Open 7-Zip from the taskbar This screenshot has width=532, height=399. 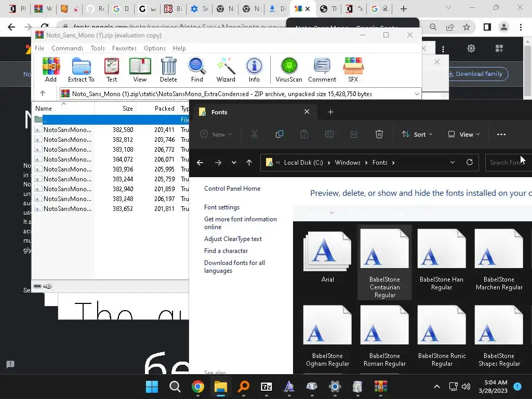point(267,387)
